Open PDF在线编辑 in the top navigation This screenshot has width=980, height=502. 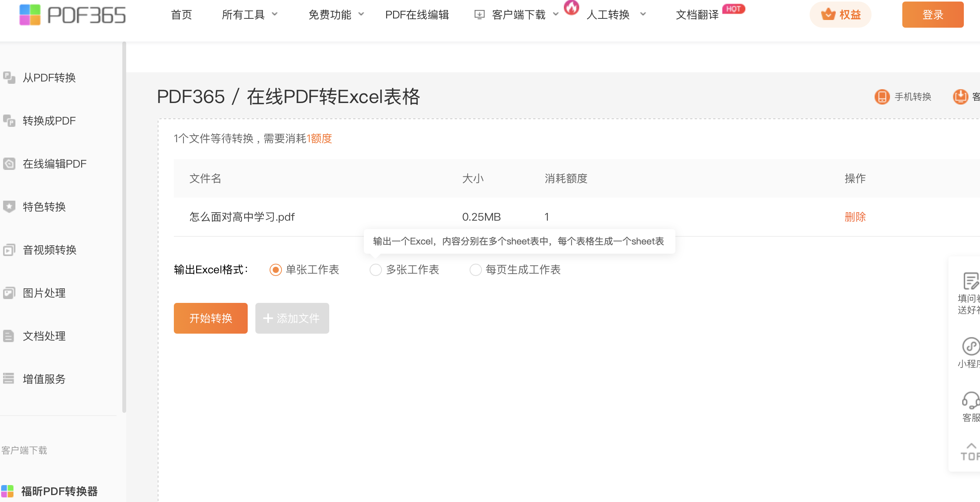pyautogui.click(x=417, y=15)
